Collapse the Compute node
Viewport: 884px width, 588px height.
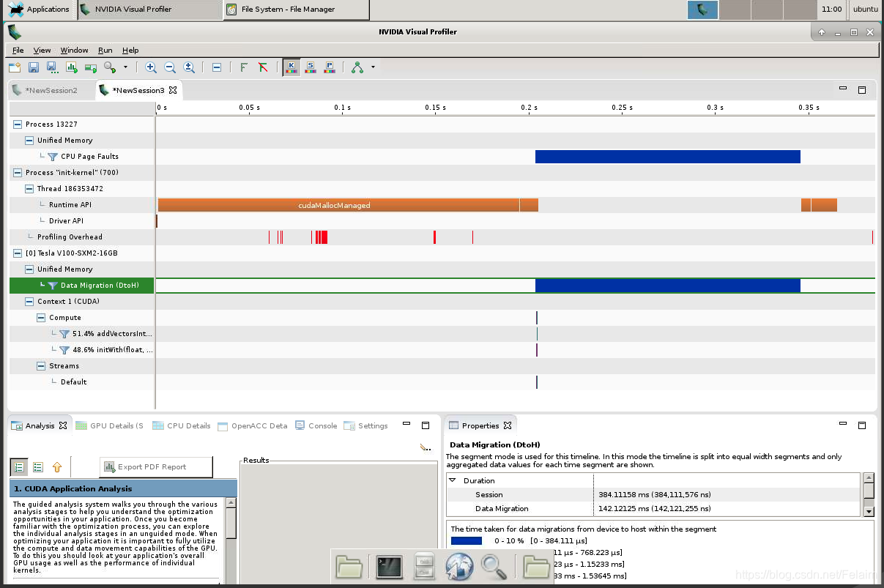[x=41, y=318]
